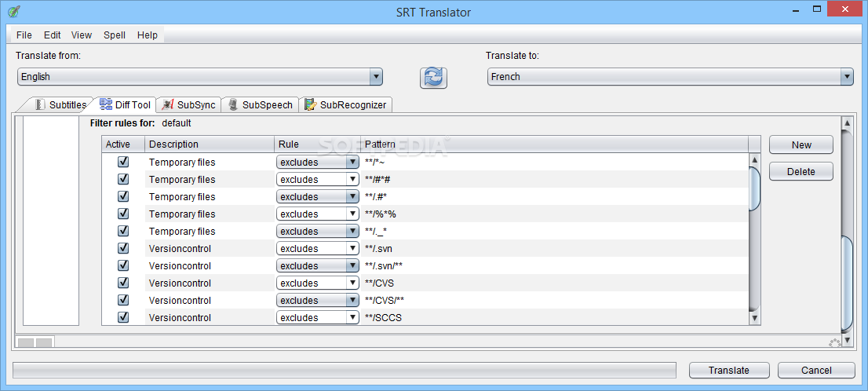Open the SubRecognizer tab
This screenshot has height=391, width=868.
[346, 104]
